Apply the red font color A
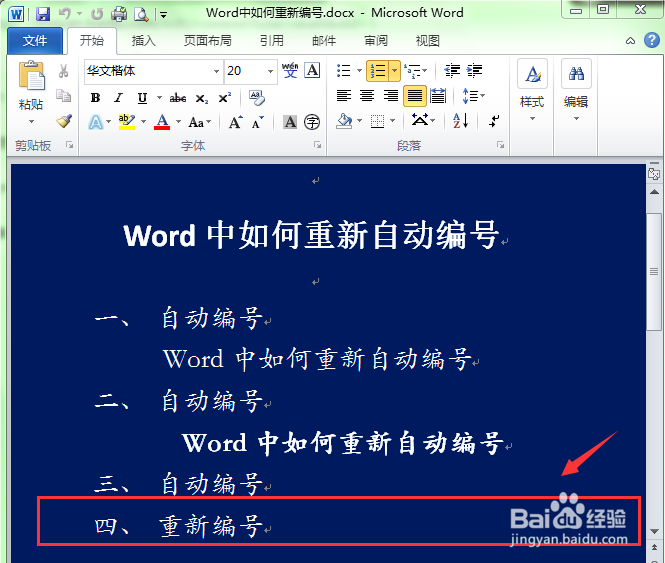 tap(162, 122)
